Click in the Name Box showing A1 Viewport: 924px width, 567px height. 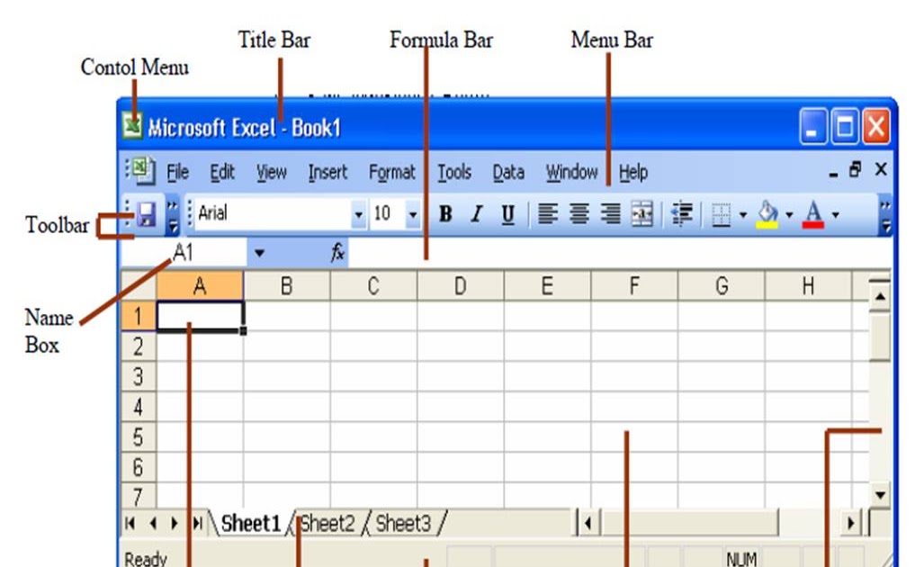(184, 253)
